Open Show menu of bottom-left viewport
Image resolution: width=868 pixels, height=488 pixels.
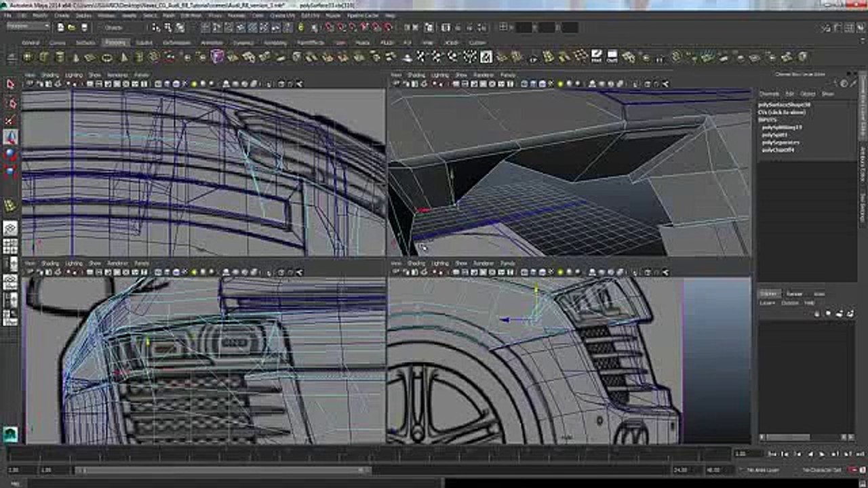[x=95, y=263]
